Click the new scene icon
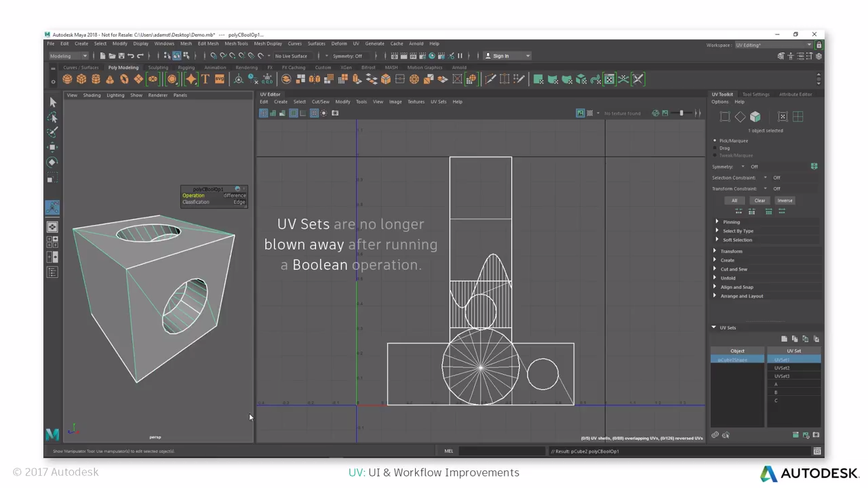The height and width of the screenshot is (488, 868). [102, 56]
